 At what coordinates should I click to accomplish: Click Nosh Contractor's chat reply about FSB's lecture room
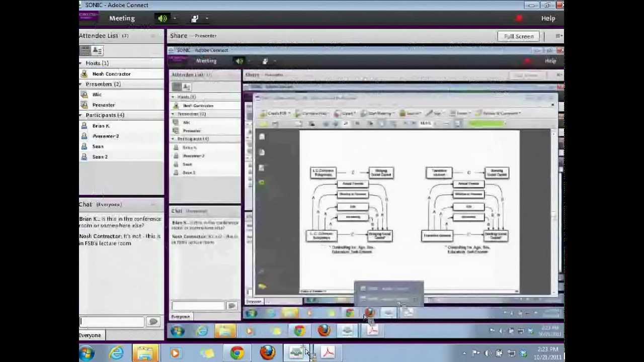120,240
